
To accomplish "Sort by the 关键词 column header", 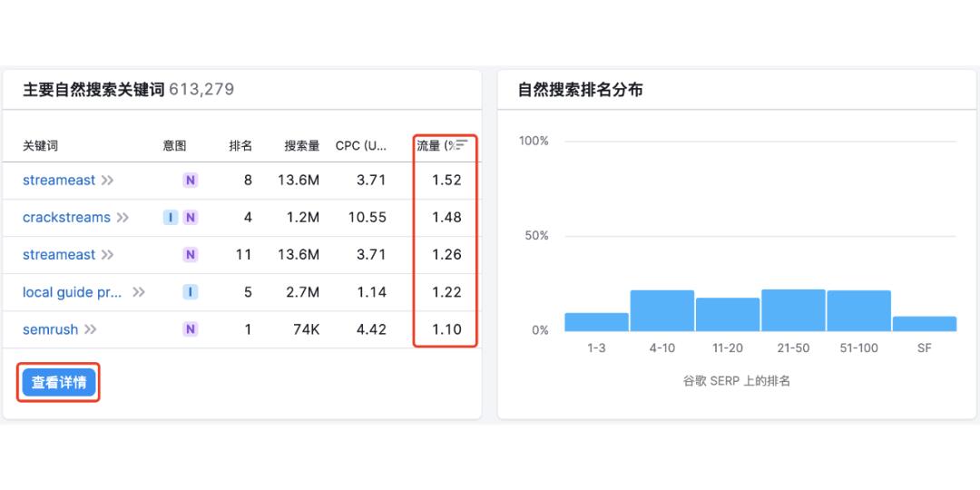I will [x=40, y=145].
